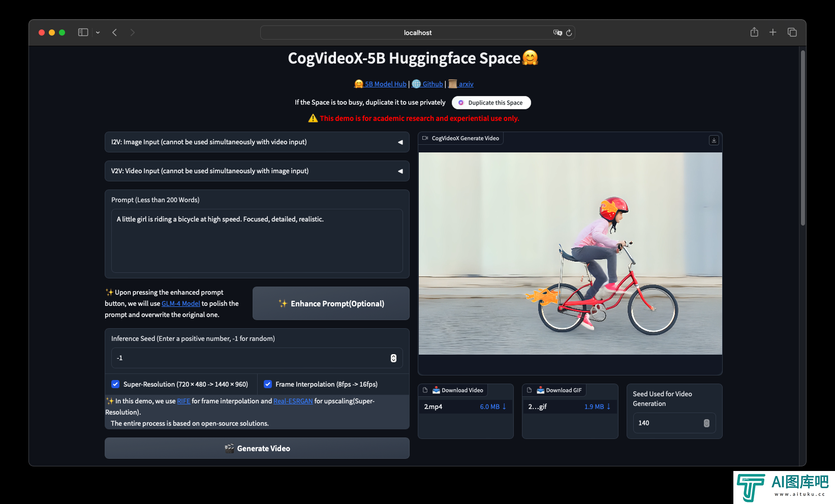This screenshot has width=835, height=504.
Task: Open the Safari share icon
Action: tap(754, 32)
